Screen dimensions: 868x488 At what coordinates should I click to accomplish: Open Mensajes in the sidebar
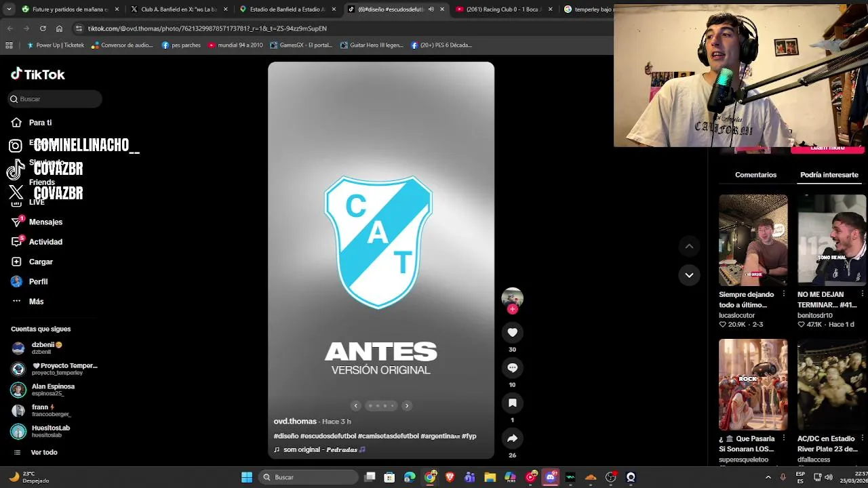click(37, 222)
